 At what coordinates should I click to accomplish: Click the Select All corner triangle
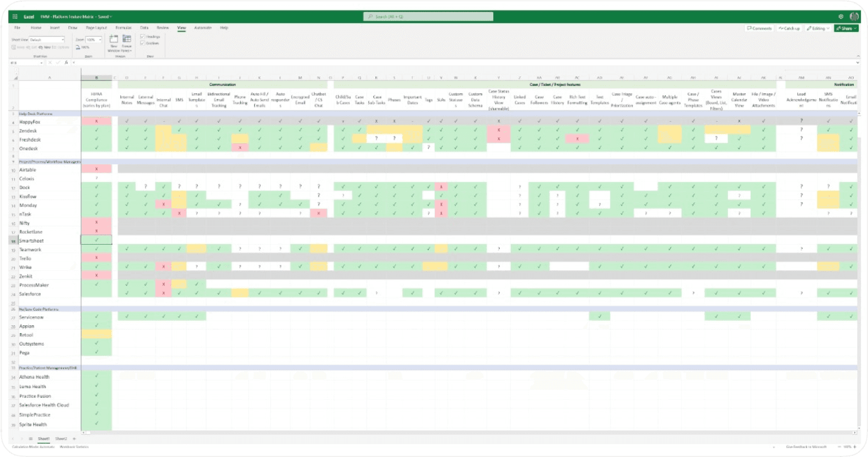point(15,78)
